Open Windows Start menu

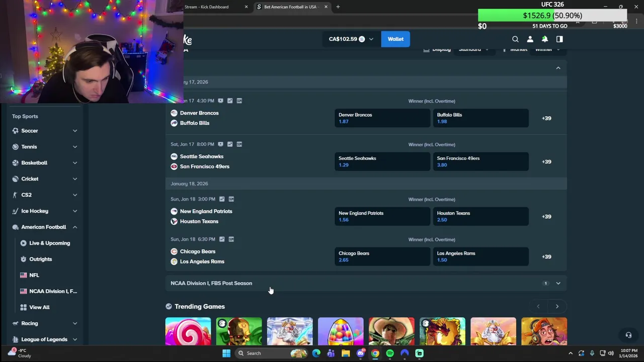pyautogui.click(x=226, y=353)
